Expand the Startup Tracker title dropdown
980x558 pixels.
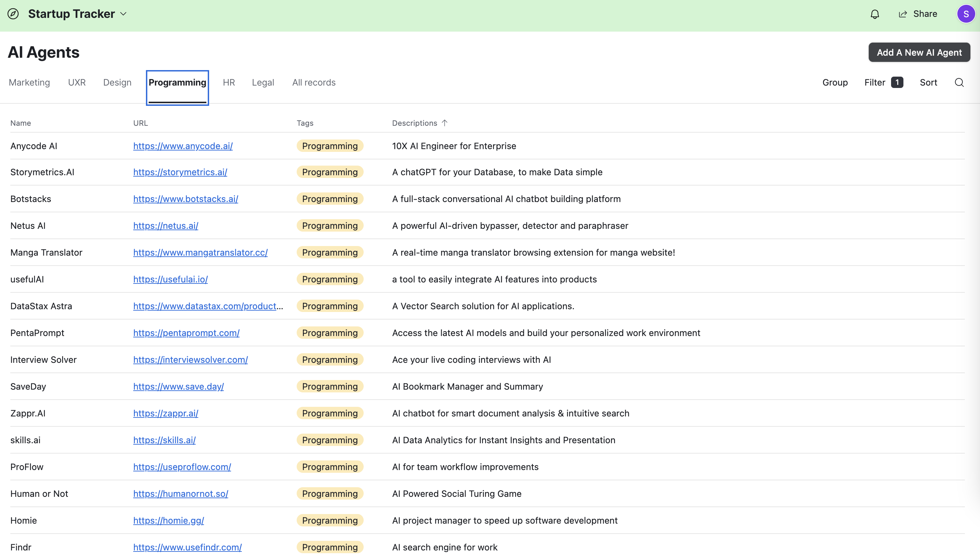click(x=123, y=14)
